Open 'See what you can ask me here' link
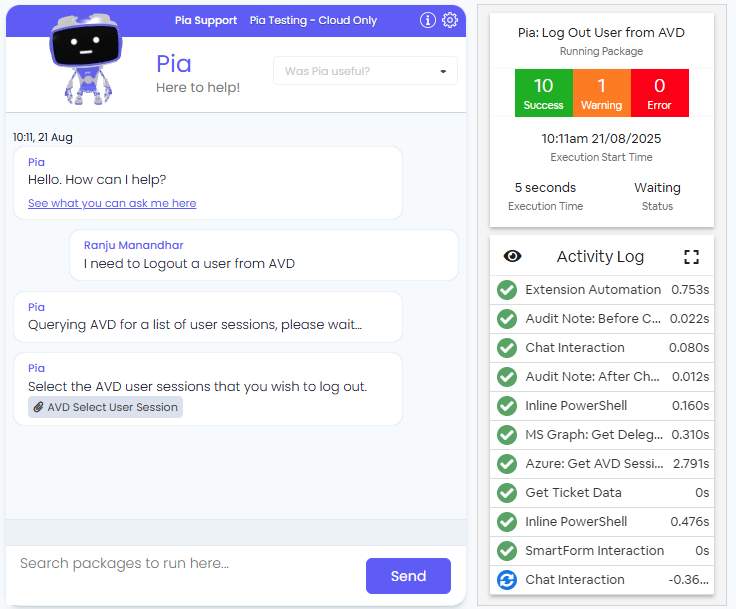Image resolution: width=736 pixels, height=609 pixels. click(112, 203)
